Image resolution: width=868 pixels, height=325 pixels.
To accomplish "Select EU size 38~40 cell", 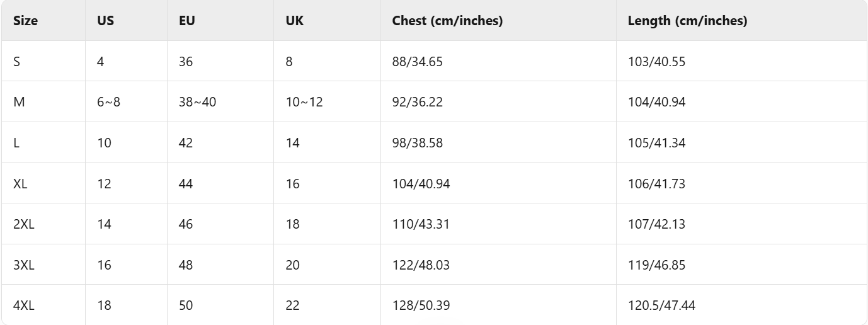I will pyautogui.click(x=197, y=102).
